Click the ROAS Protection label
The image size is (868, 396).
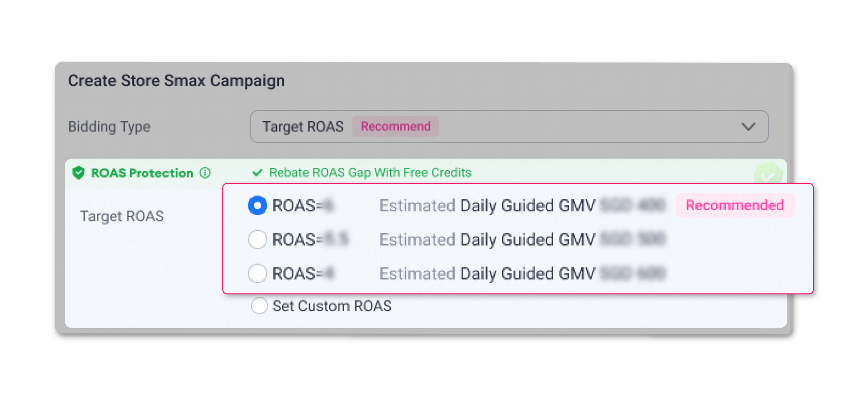click(x=142, y=173)
